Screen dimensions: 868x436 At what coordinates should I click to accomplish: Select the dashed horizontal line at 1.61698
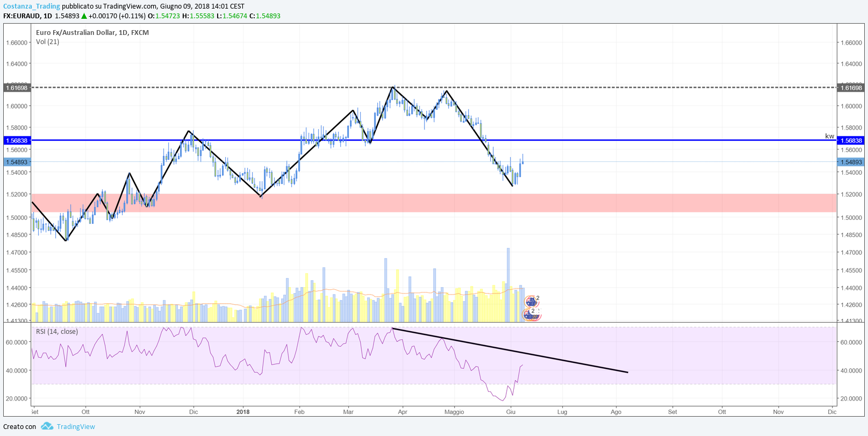tap(434, 87)
